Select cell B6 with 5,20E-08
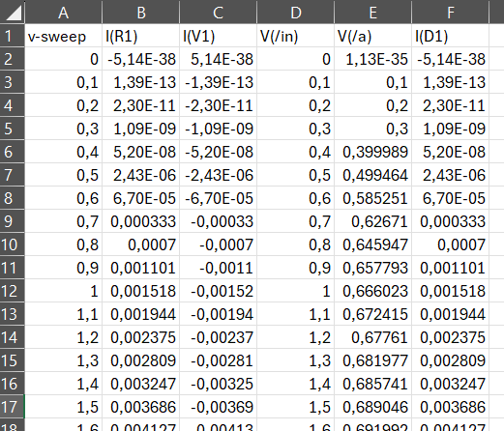The width and height of the screenshot is (504, 431). point(141,152)
